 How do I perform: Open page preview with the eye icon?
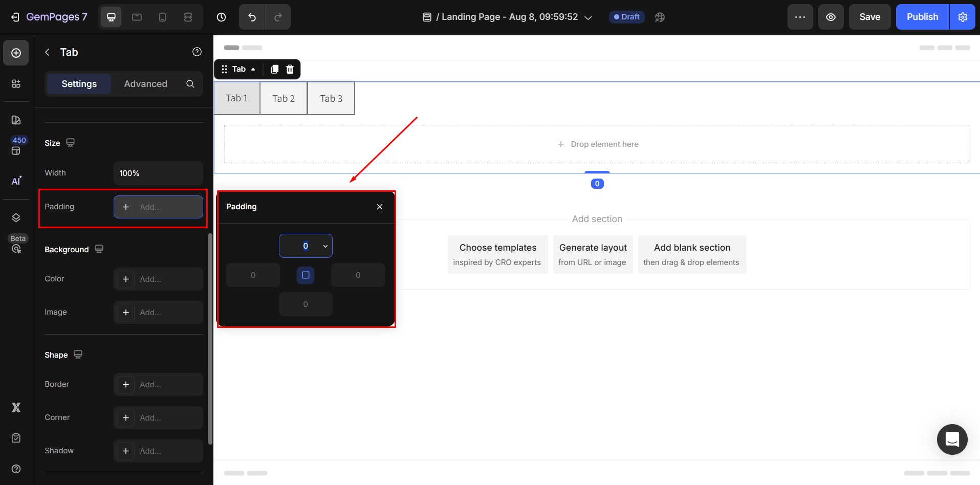(831, 17)
